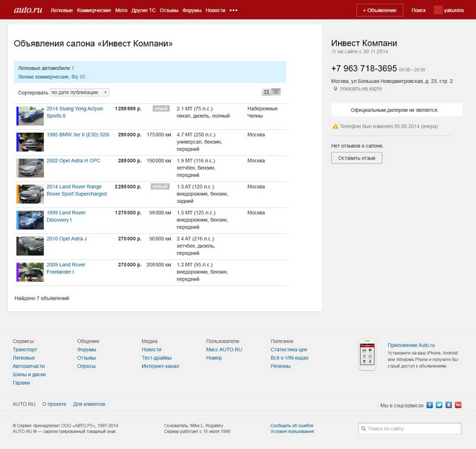Open 1985 BMW 3er II (E30) listing
The height and width of the screenshot is (449, 476).
click(78, 134)
